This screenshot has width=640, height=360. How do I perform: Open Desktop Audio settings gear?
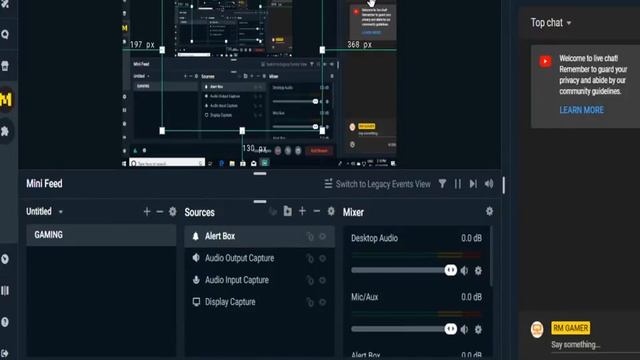(x=478, y=270)
